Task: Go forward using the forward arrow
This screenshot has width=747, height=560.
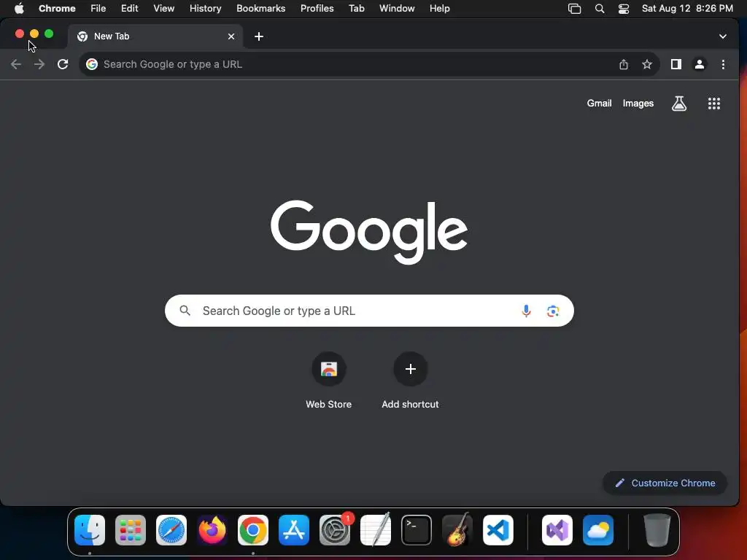Action: [x=39, y=64]
